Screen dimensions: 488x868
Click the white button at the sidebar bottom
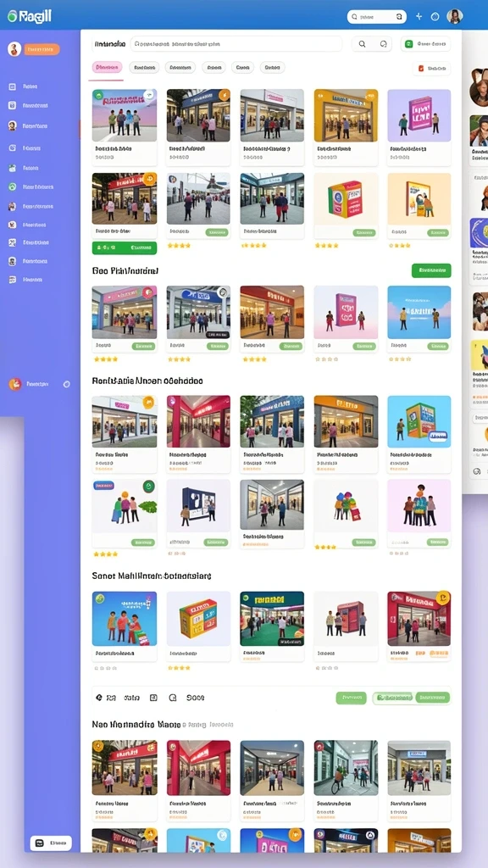[x=51, y=843]
